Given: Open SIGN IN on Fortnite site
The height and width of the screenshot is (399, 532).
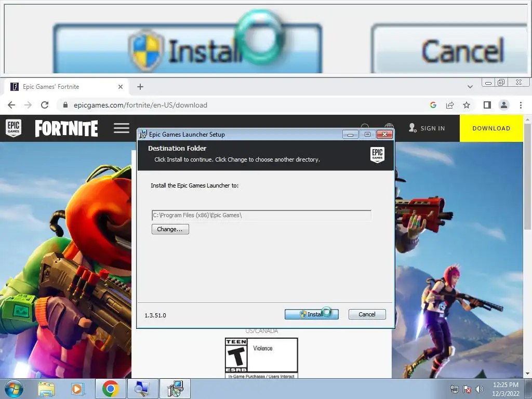Looking at the screenshot, I should pyautogui.click(x=427, y=128).
